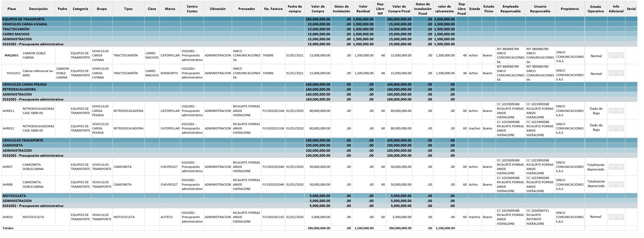Open Info Adicional button for MAQ002 row
This screenshot has height=238, width=644.
pyautogui.click(x=616, y=73)
